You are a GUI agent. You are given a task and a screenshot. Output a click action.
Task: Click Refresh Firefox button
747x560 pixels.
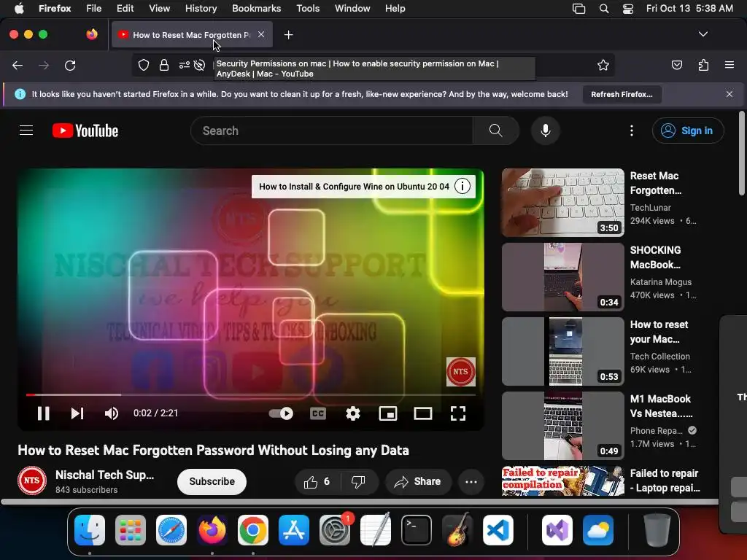click(x=622, y=94)
